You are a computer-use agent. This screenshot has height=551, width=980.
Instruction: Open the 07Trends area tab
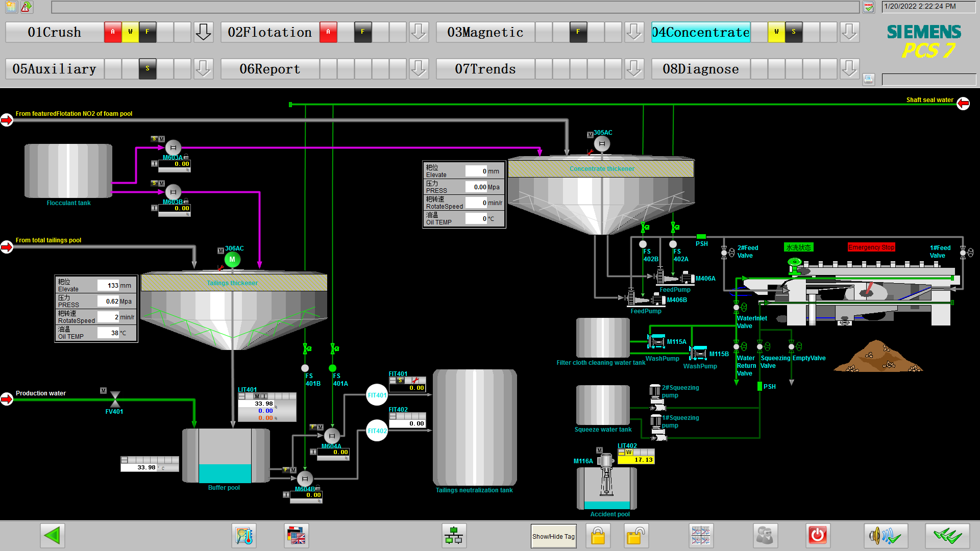click(485, 69)
